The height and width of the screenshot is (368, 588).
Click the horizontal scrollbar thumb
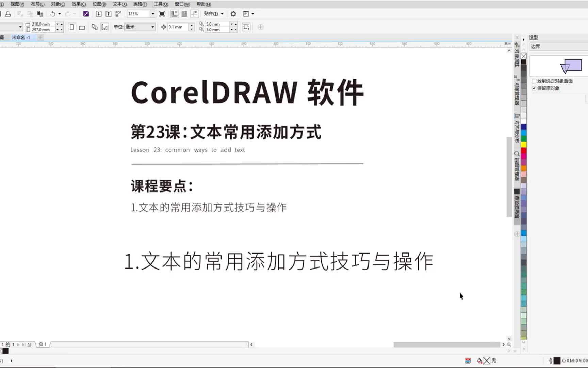[447, 344]
